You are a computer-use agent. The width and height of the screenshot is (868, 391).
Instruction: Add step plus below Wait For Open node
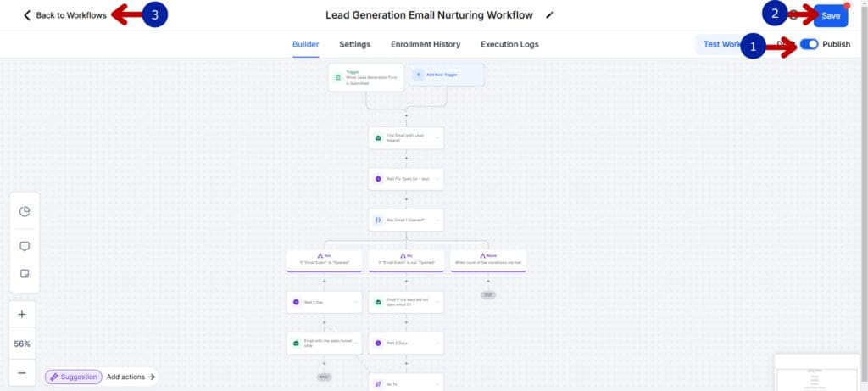pyautogui.click(x=406, y=199)
